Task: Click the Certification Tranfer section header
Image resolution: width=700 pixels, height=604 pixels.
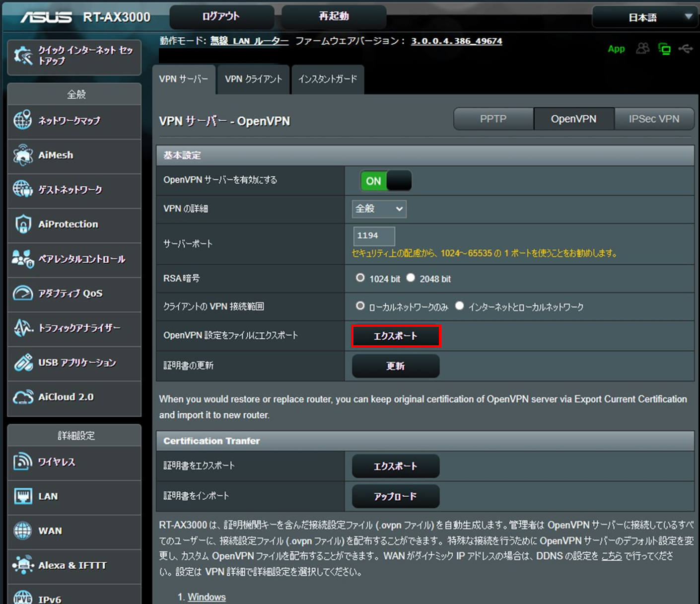Action: [425, 441]
